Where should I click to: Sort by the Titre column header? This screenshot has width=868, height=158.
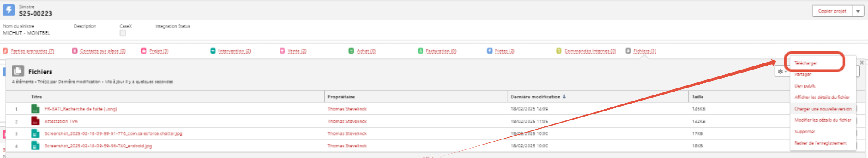click(37, 97)
